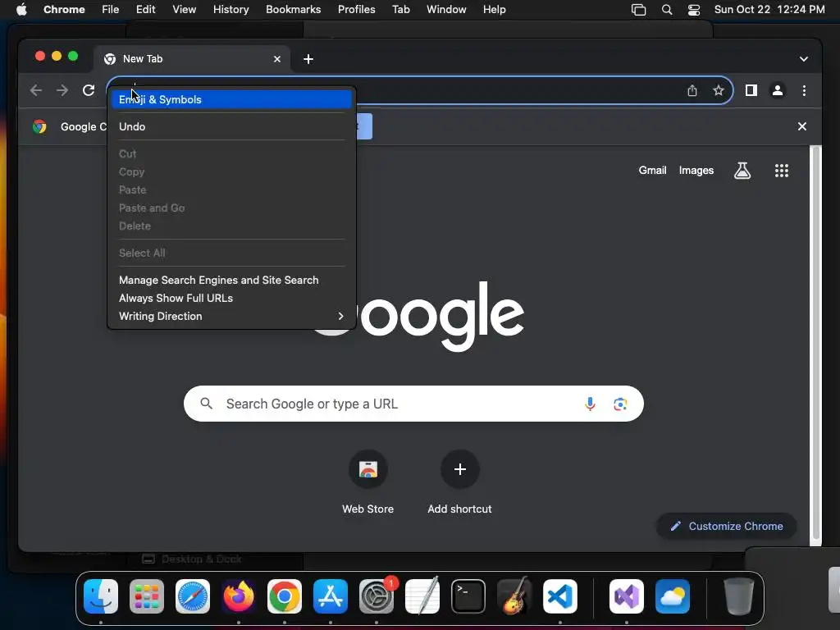The image size is (840, 630).
Task: Open Search Labs flask icon
Action: [742, 171]
